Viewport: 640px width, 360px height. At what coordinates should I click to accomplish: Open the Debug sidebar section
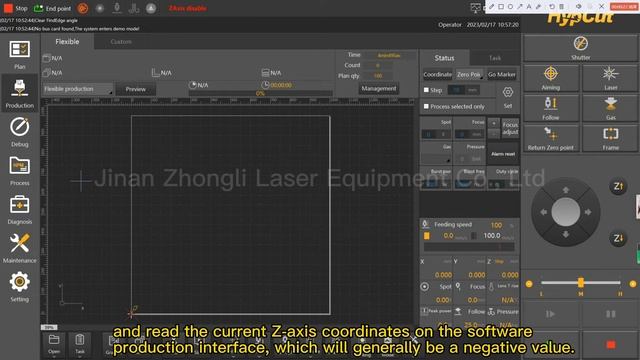pos(20,132)
